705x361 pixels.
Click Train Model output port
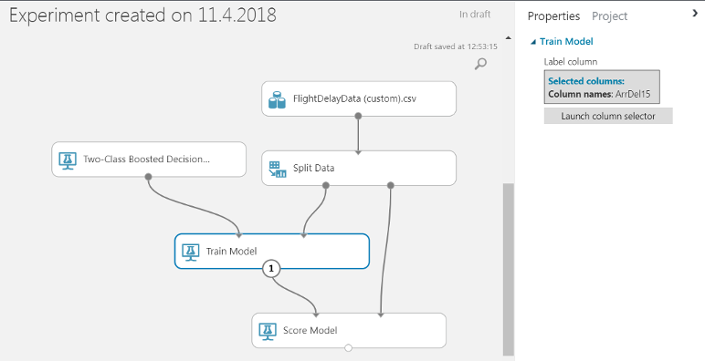271,269
